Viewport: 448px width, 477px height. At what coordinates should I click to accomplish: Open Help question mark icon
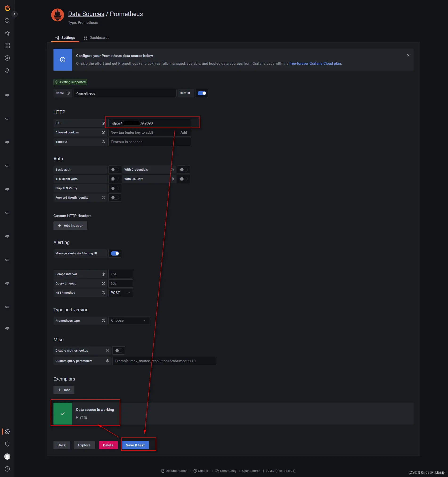point(8,469)
